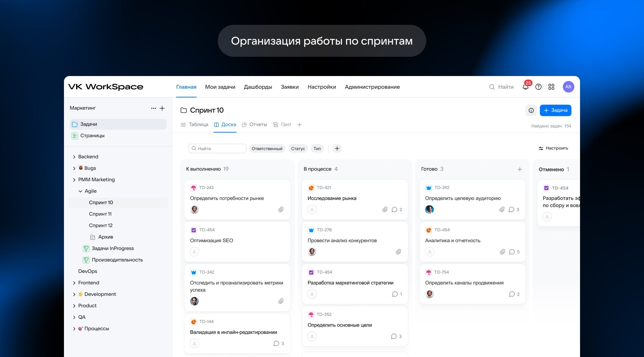Screen dimensions: 644x357
Task: Go to the Мои задачи menu
Action: 220,87
